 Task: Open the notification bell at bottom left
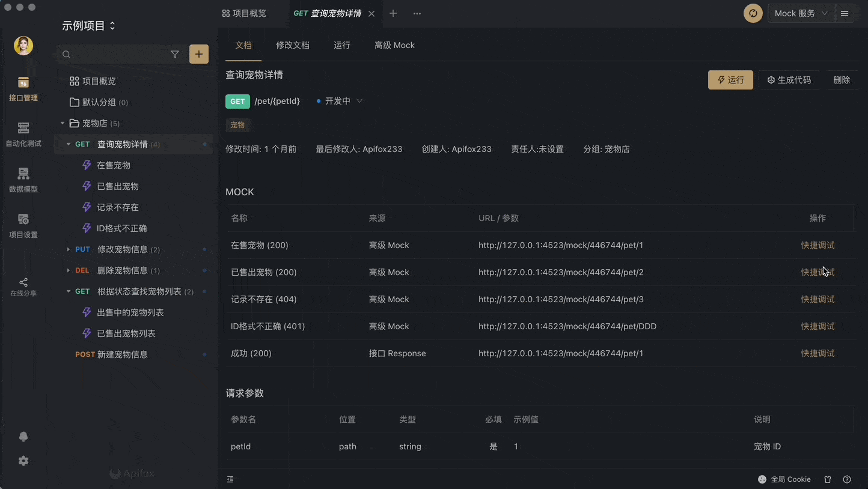23,437
